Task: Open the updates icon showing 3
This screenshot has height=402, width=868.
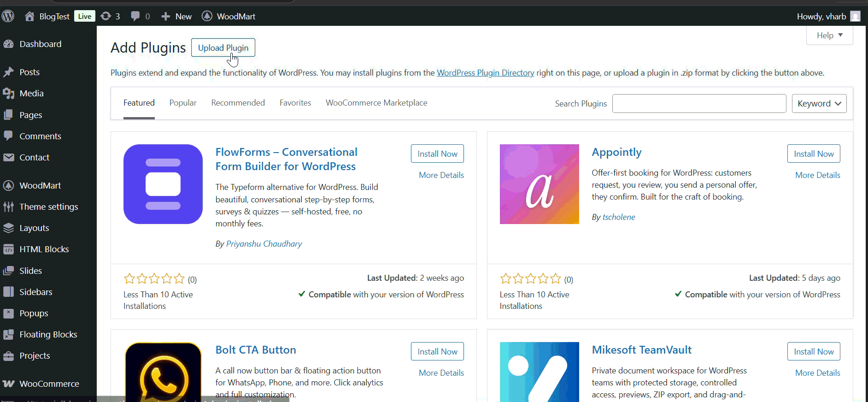Action: pos(106,16)
